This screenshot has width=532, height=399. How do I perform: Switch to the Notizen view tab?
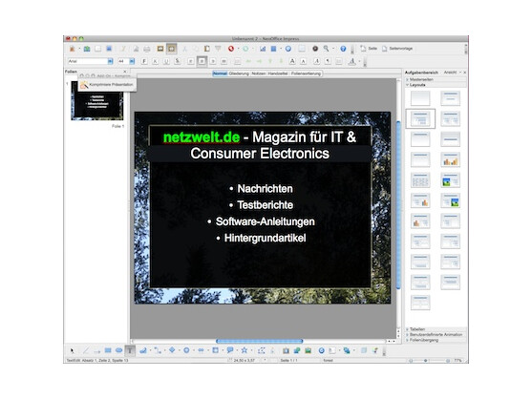[259, 73]
